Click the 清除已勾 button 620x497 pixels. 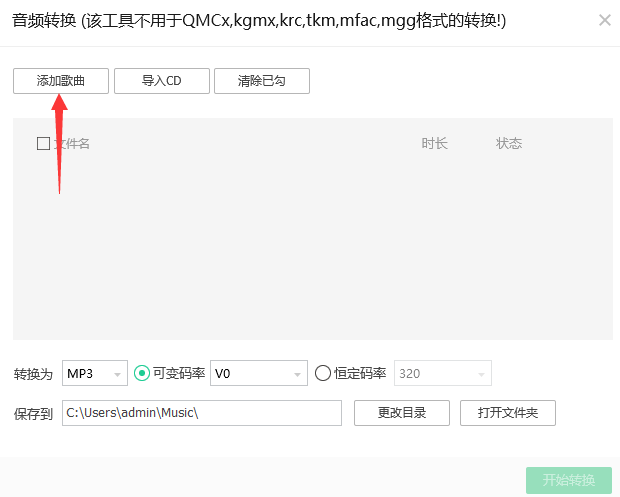262,81
